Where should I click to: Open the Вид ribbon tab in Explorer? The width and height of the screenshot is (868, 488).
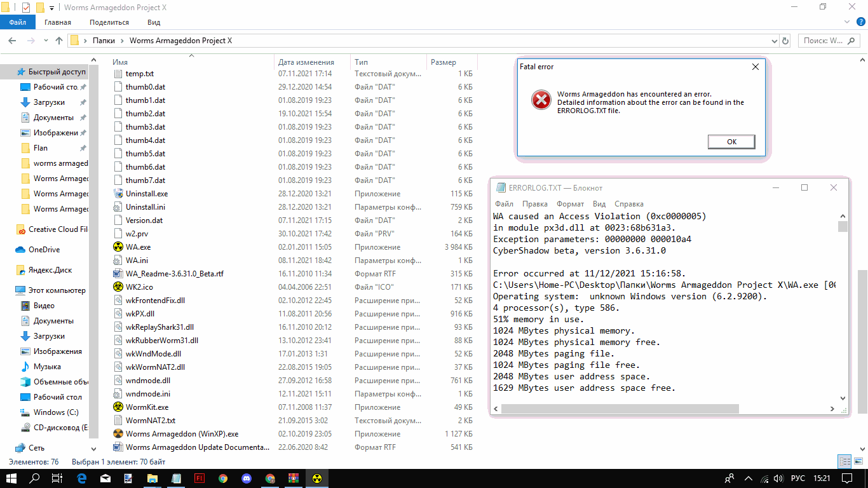click(154, 22)
